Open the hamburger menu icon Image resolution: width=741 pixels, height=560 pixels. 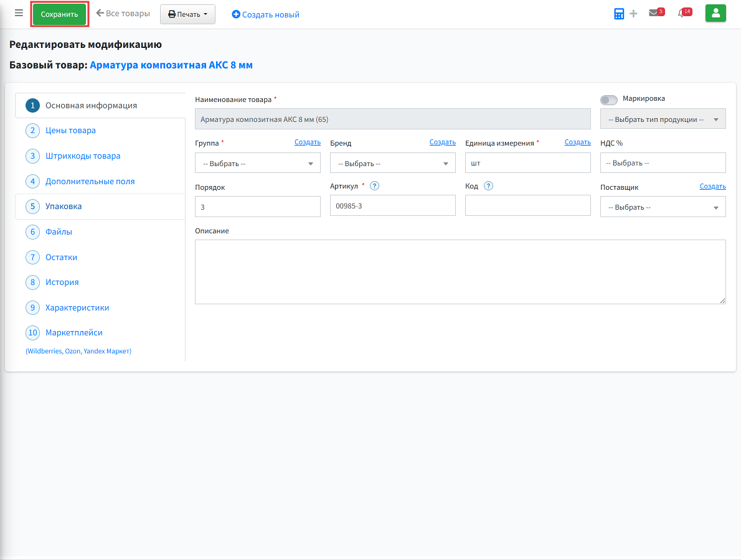pyautogui.click(x=19, y=13)
